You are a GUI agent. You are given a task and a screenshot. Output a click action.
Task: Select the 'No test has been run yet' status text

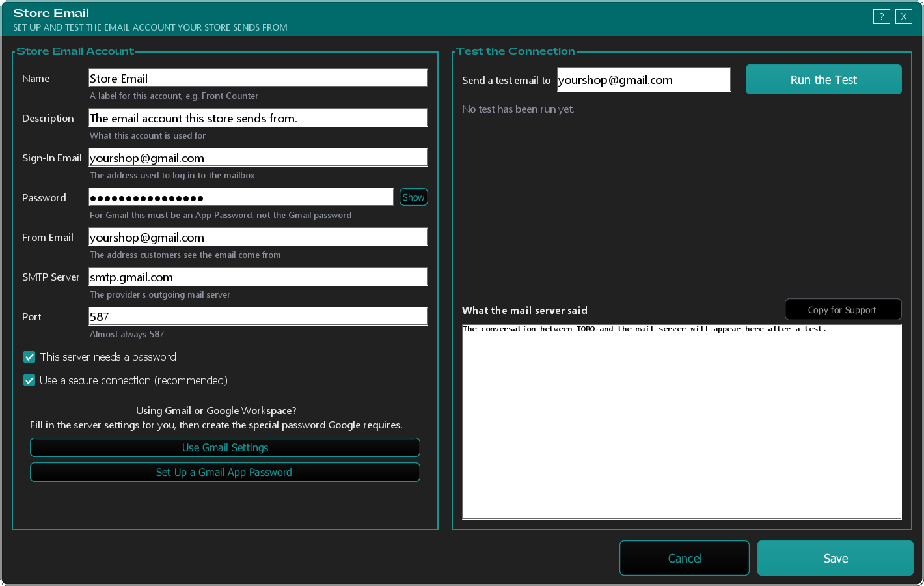coord(518,109)
